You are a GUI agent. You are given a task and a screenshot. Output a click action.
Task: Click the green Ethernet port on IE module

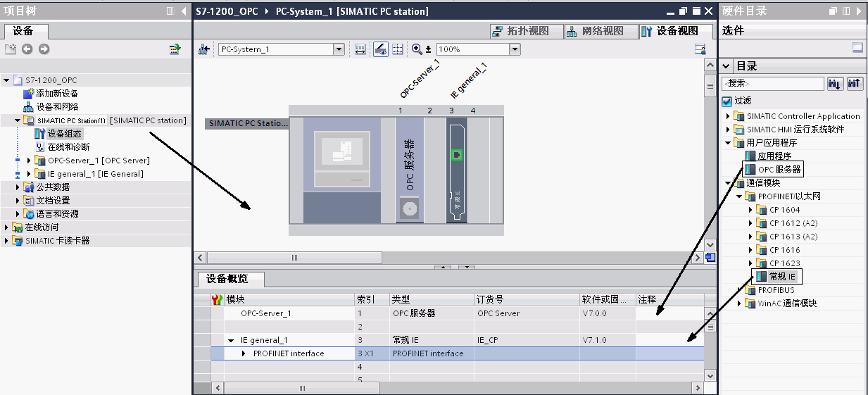point(457,154)
